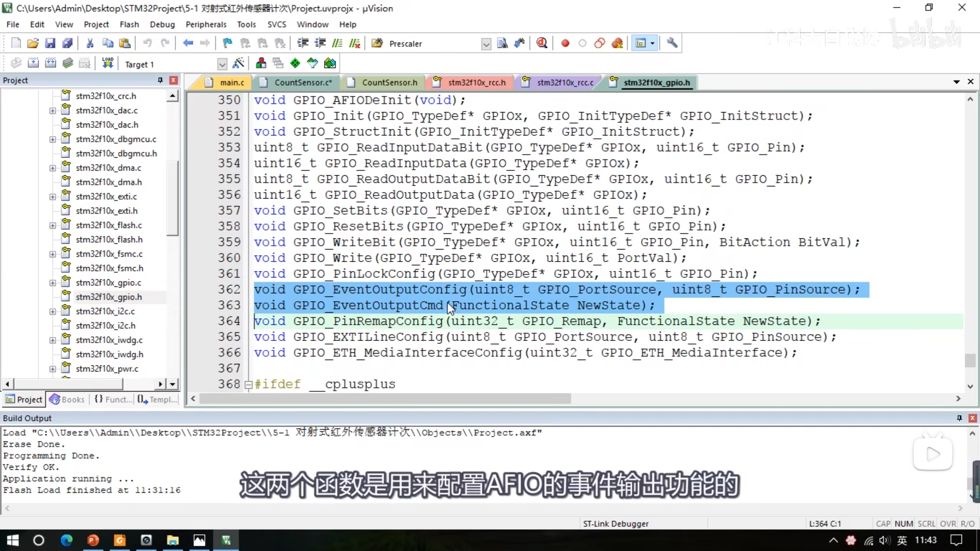
Task: Open the Target 1 dropdown
Action: tap(222, 64)
